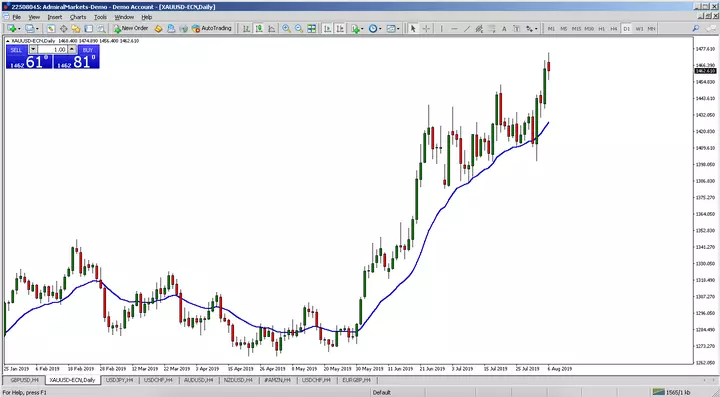Expand the Templates dropdown arrow
This screenshot has height=397, width=720.
[398, 28]
